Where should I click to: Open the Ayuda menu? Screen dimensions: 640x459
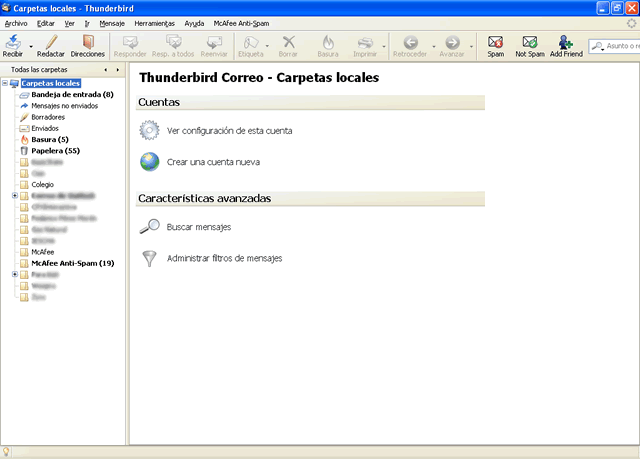194,24
